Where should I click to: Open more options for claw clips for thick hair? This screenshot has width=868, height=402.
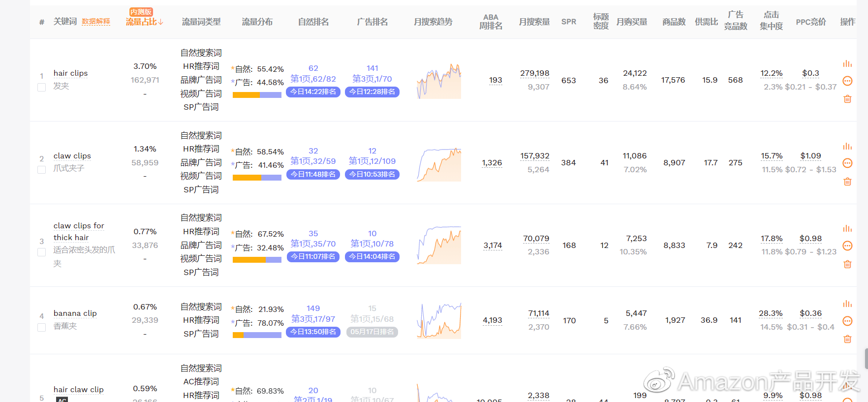847,246
